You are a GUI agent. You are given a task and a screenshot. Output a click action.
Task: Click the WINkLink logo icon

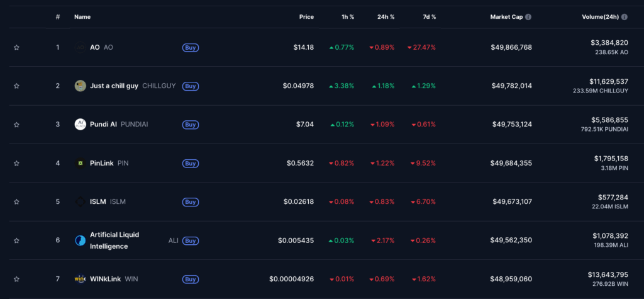[x=80, y=279]
